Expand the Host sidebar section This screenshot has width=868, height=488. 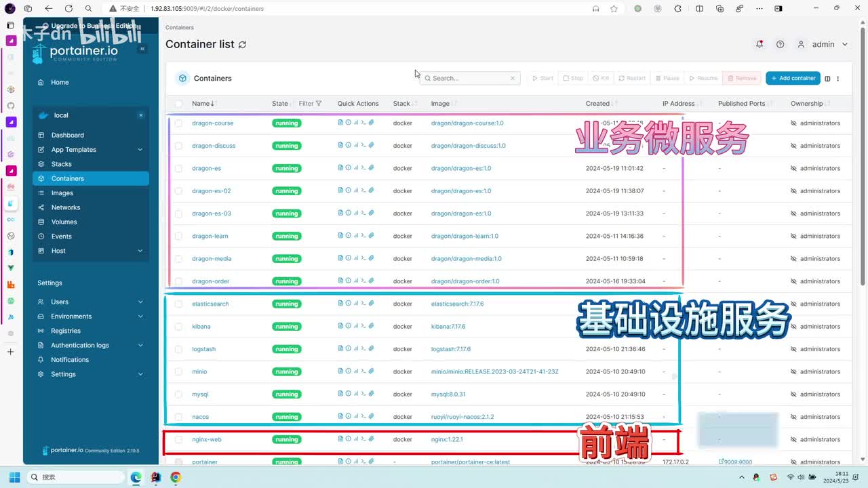click(x=90, y=251)
